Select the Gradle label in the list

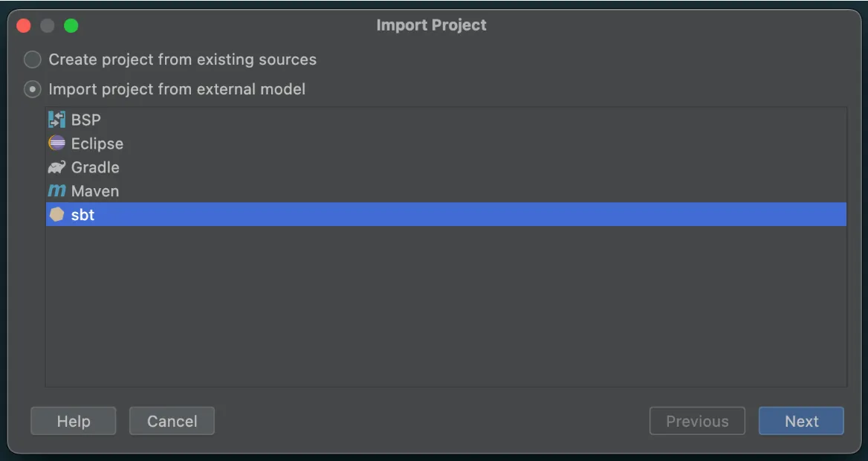point(95,167)
